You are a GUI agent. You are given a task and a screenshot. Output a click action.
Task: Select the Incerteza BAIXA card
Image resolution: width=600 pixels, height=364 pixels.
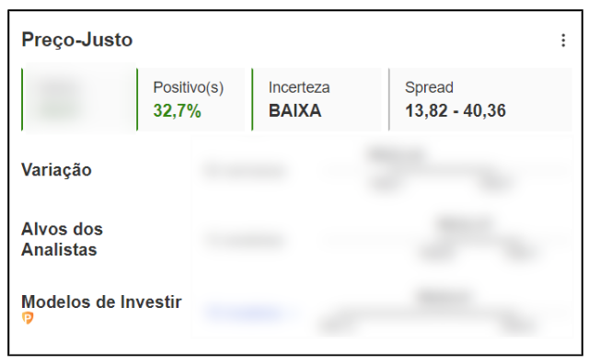(x=317, y=99)
